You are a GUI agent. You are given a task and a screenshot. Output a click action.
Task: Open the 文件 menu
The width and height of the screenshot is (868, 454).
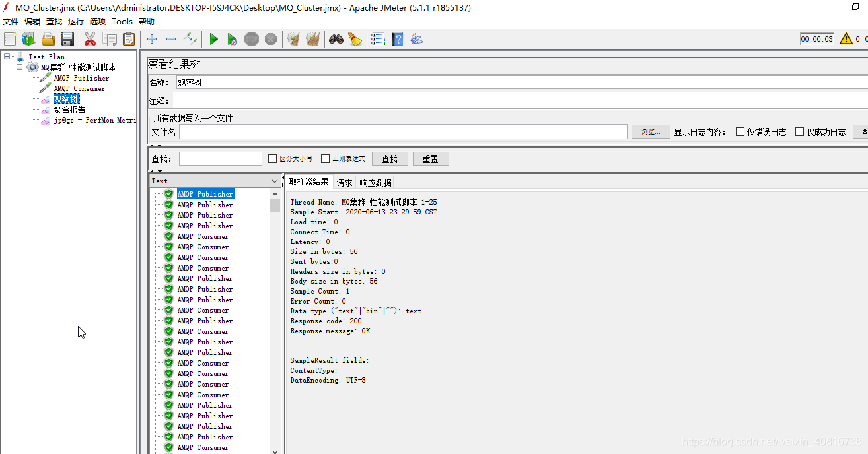tap(11, 21)
